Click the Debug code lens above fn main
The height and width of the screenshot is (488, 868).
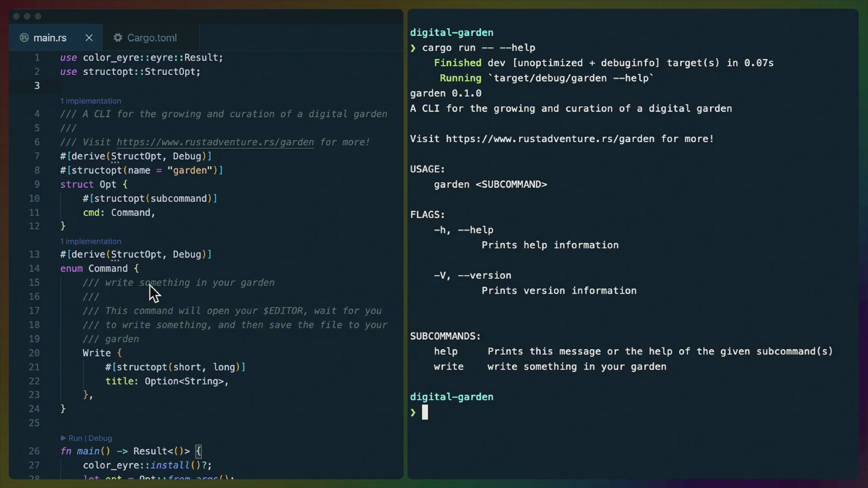point(100,438)
